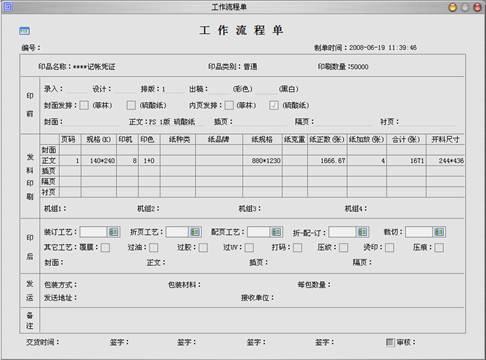The image size is (486, 360).
Task: Click into the 配页工艺 input box
Action: pos(259,232)
